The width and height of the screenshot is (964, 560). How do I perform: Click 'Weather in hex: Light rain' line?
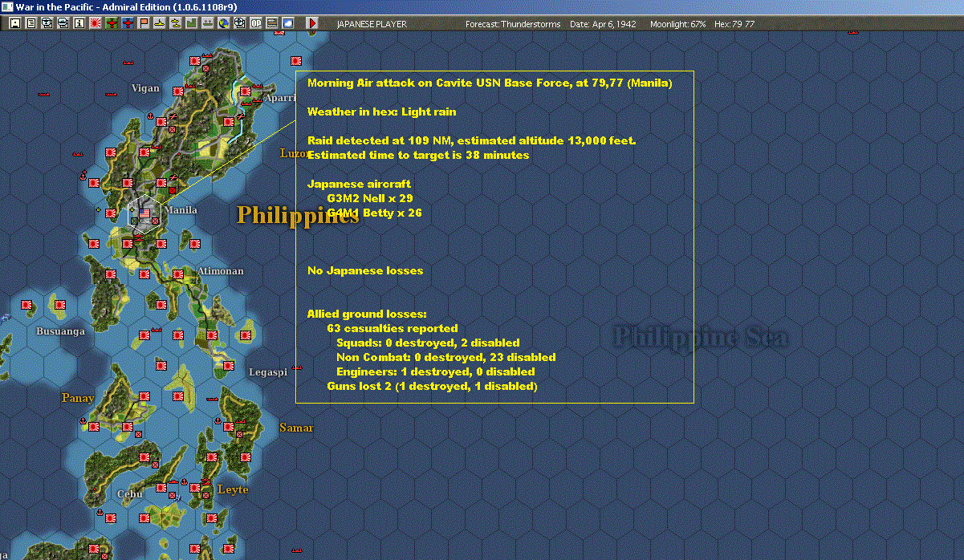point(382,112)
